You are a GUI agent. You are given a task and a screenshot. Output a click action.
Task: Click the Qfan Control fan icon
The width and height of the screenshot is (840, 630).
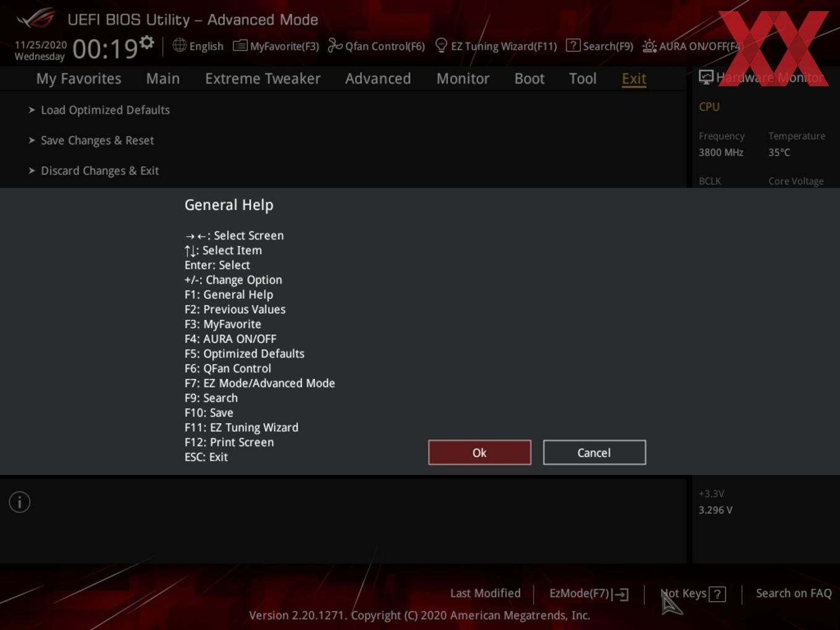(335, 45)
